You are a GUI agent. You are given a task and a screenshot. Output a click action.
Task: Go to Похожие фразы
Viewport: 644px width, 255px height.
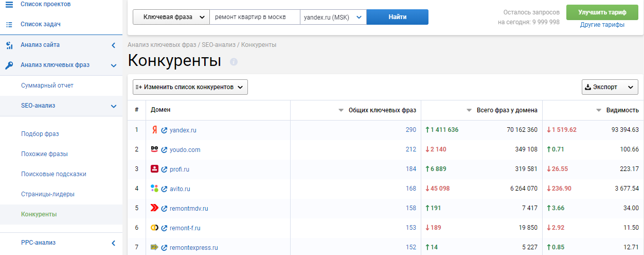click(44, 154)
